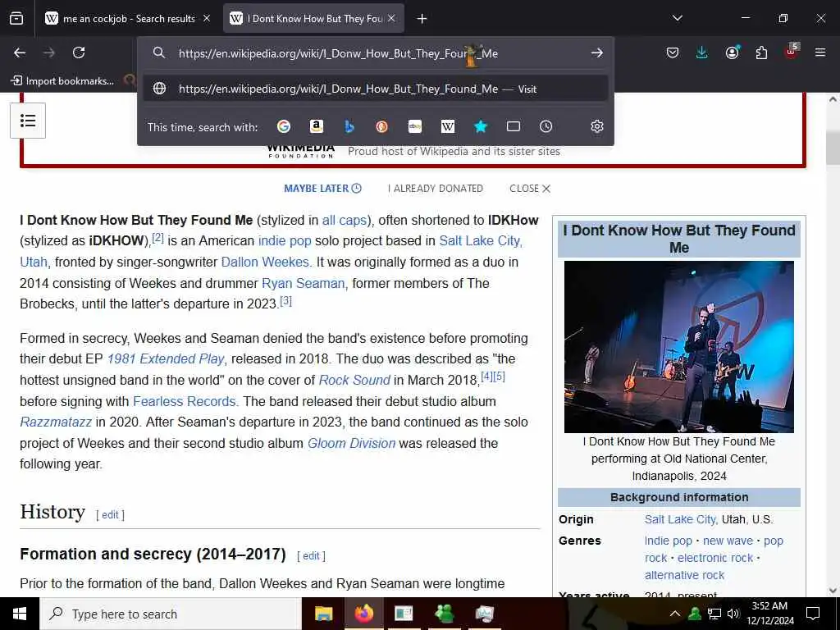The image size is (840, 630).
Task: Go back to the previous page
Action: (20, 52)
